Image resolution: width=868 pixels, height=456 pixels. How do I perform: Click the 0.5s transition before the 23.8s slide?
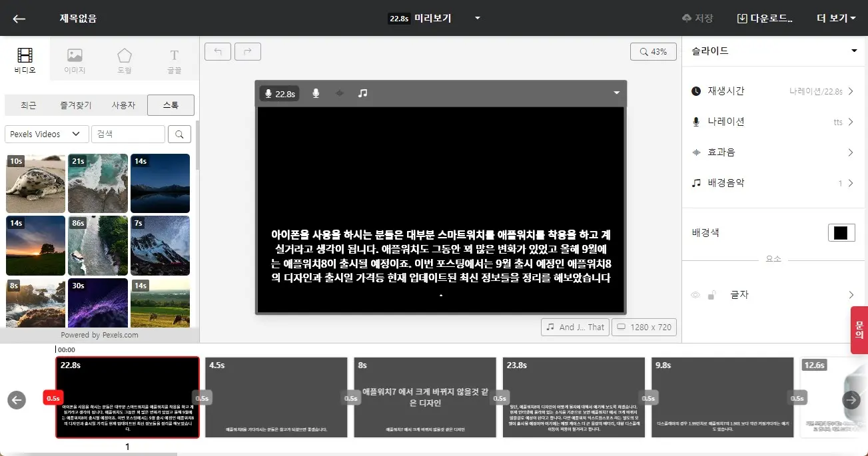[x=500, y=398]
